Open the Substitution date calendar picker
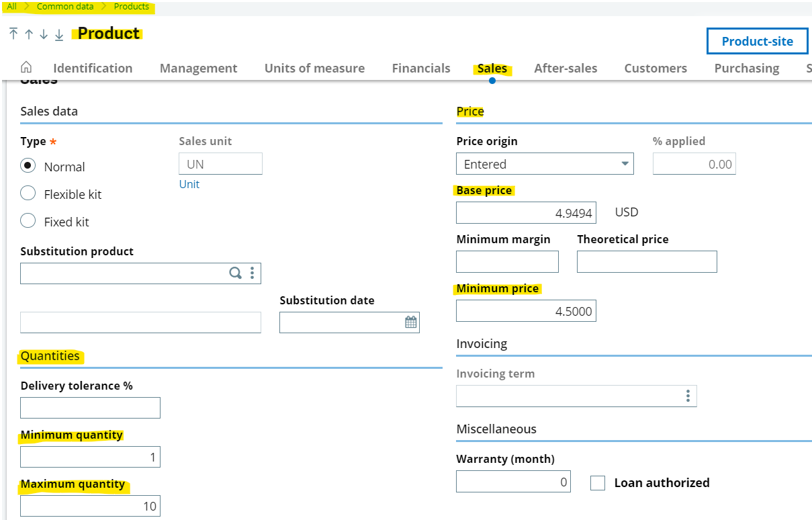The width and height of the screenshot is (812, 520). pos(411,322)
